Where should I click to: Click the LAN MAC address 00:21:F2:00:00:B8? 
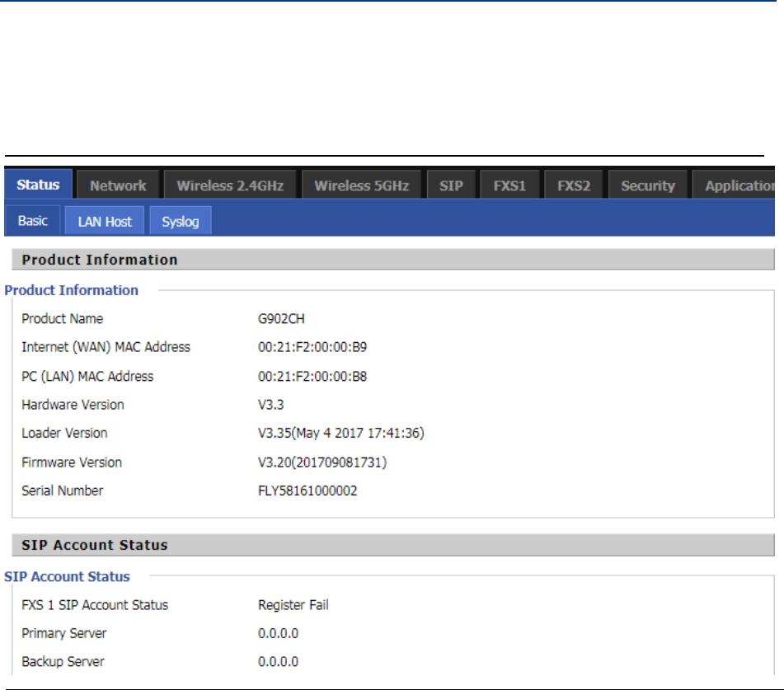[312, 376]
